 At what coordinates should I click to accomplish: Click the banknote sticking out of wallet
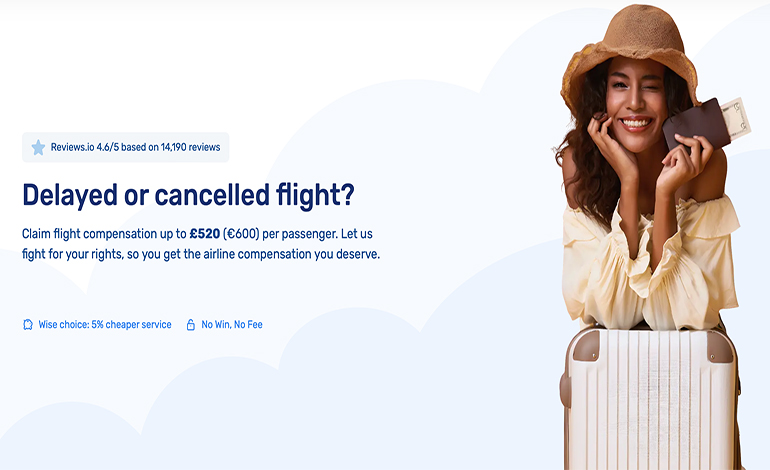tap(736, 118)
